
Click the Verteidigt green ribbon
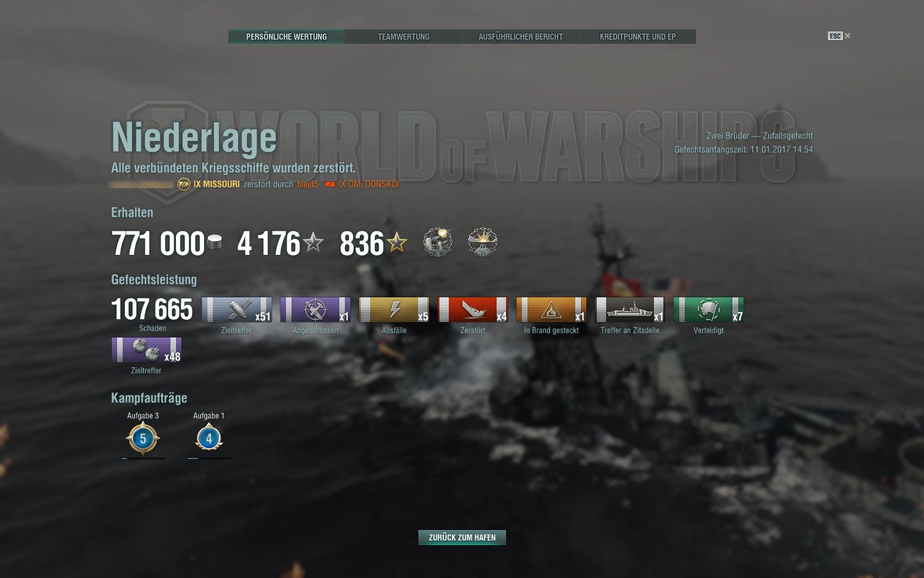(x=708, y=309)
